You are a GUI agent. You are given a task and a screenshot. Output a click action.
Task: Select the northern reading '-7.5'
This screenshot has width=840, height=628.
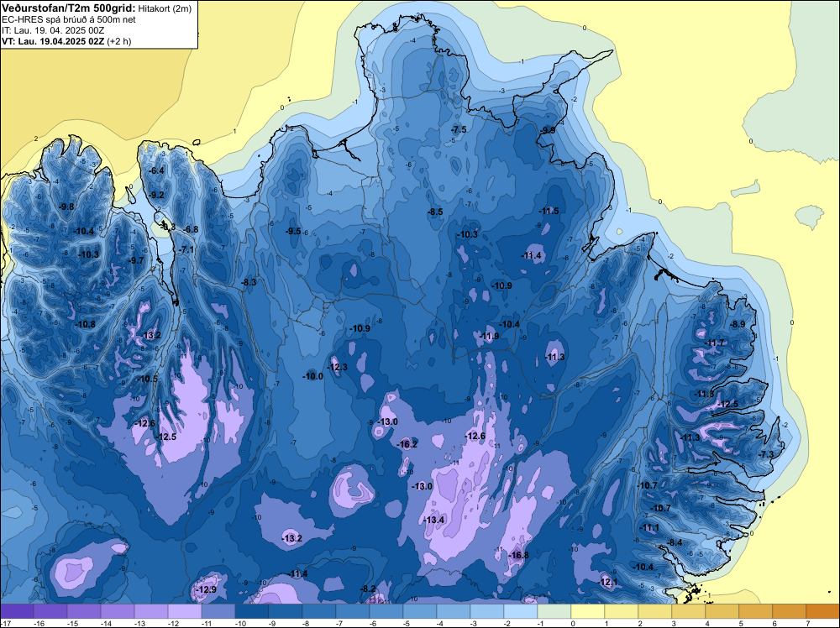tap(459, 129)
